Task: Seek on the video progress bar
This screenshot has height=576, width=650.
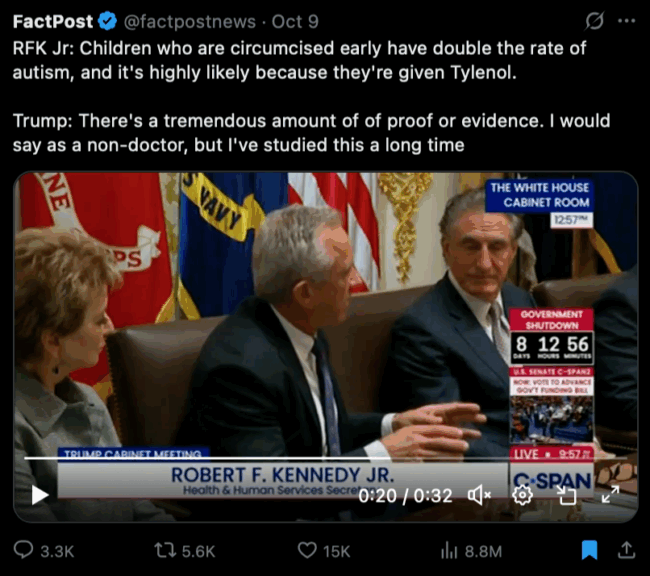Action: (x=300, y=459)
